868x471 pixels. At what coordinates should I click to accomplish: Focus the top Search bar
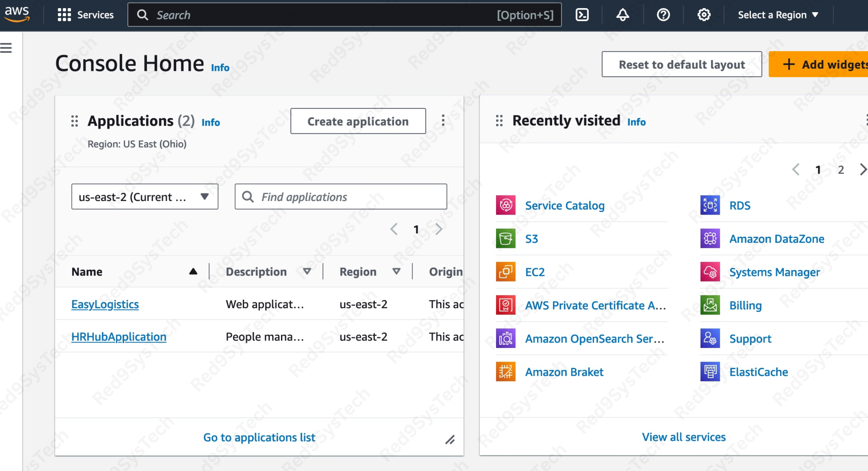tap(344, 15)
